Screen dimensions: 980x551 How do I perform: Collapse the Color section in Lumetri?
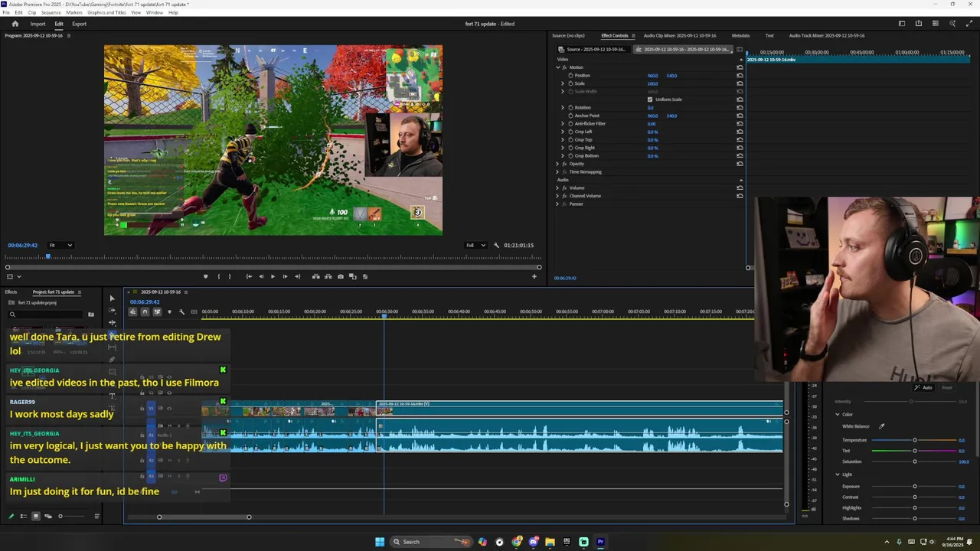tap(838, 414)
